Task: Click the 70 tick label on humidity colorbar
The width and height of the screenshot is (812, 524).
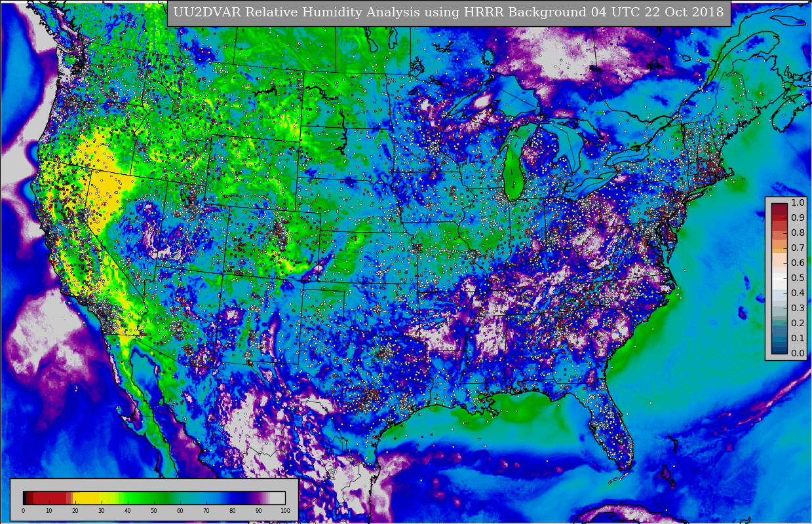Action: click(206, 511)
